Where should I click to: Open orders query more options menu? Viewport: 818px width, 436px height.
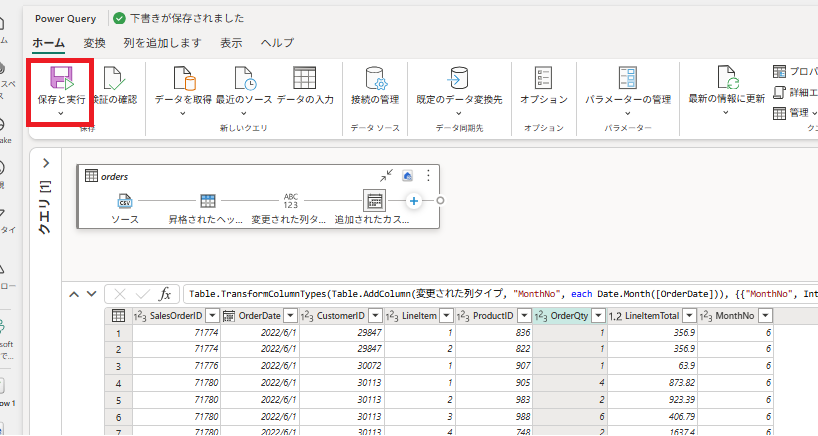(x=428, y=176)
